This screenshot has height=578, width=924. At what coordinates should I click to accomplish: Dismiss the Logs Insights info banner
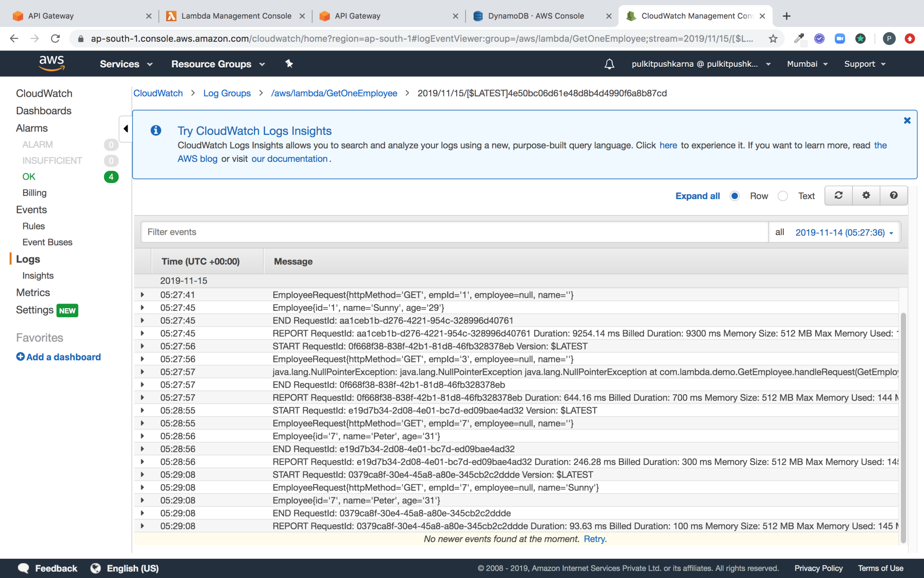[907, 121]
